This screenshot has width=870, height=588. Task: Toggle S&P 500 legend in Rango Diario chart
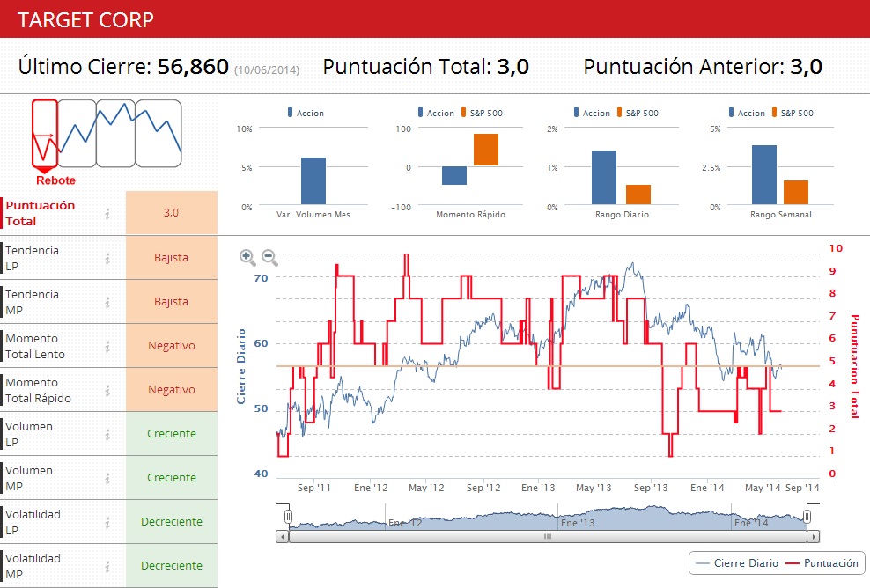click(638, 113)
